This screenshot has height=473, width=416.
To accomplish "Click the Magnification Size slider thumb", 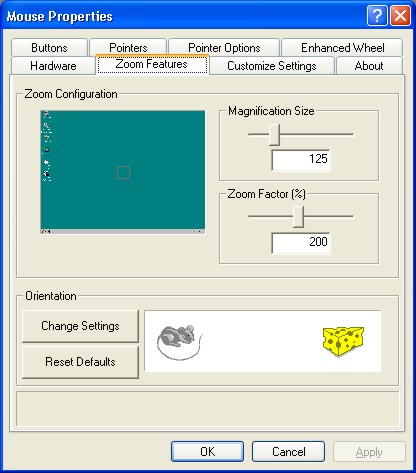I will tap(274, 135).
